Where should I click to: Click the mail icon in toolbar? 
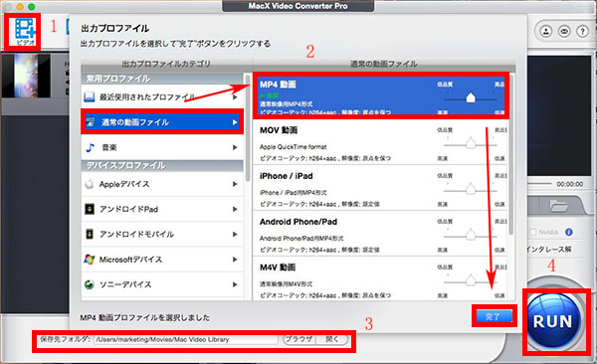(564, 31)
